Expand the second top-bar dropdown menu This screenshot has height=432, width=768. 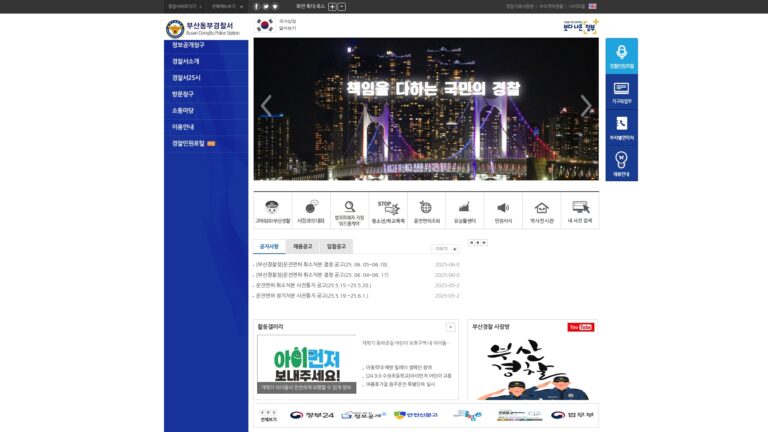point(227,6)
